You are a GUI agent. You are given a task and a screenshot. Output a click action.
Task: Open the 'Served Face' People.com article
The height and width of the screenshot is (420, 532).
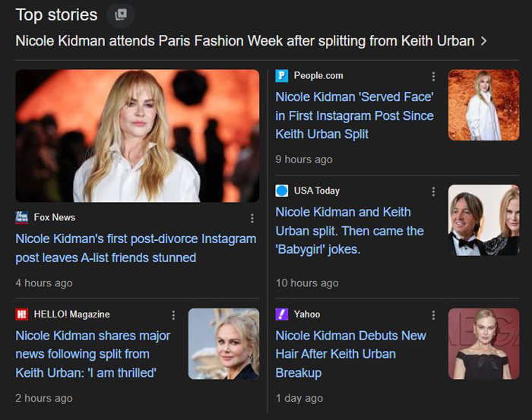click(354, 115)
